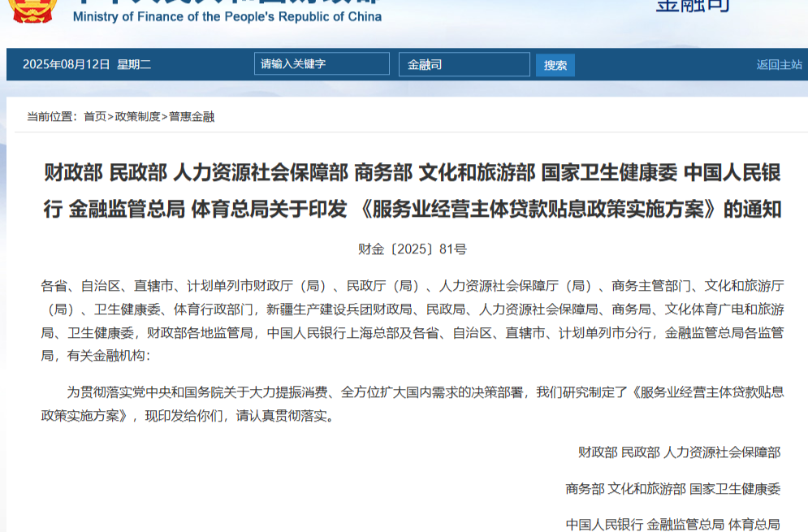
Task: Click the addressee paragraph beginning 各省、自治区
Action: tap(413, 321)
